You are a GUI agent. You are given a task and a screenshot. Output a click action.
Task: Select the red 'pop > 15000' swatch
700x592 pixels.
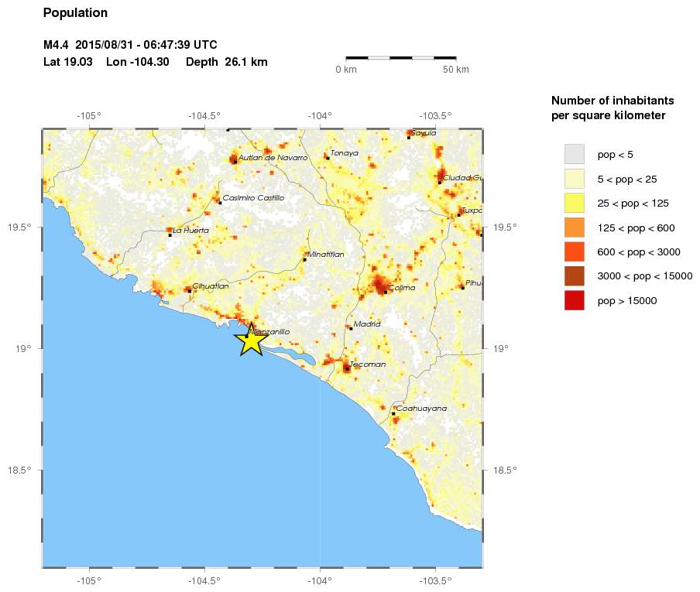[x=574, y=300]
